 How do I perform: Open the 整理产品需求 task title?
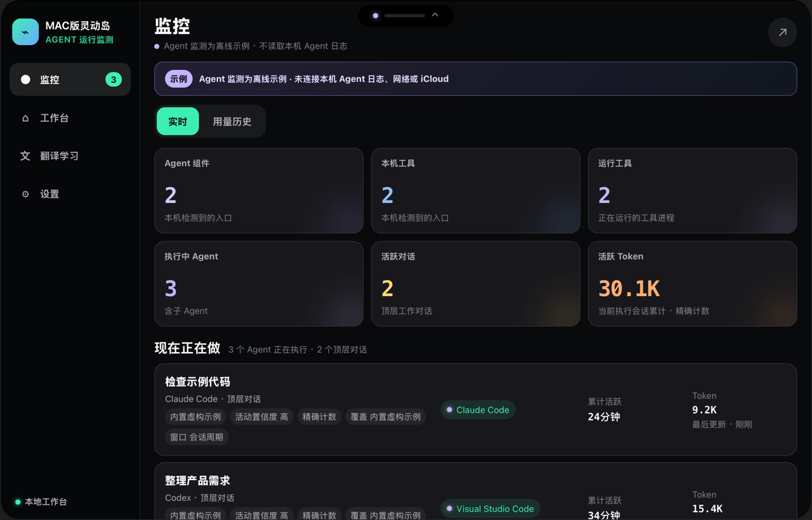coord(197,481)
